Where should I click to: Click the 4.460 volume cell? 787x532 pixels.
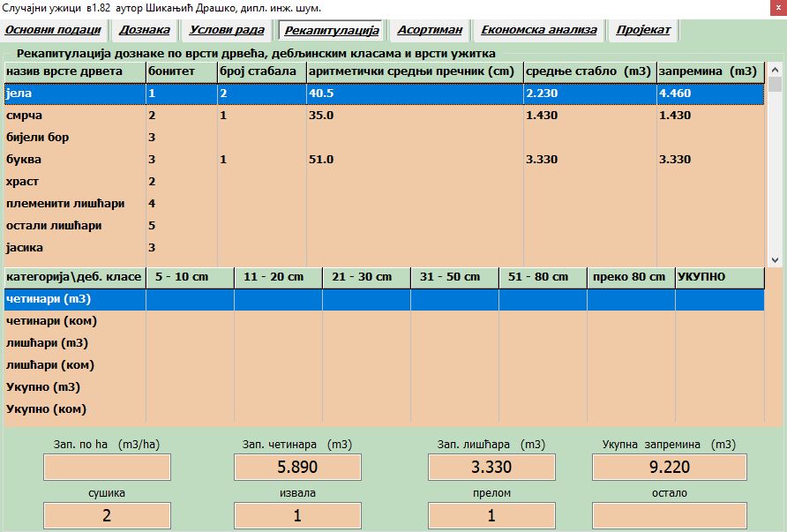pos(711,94)
